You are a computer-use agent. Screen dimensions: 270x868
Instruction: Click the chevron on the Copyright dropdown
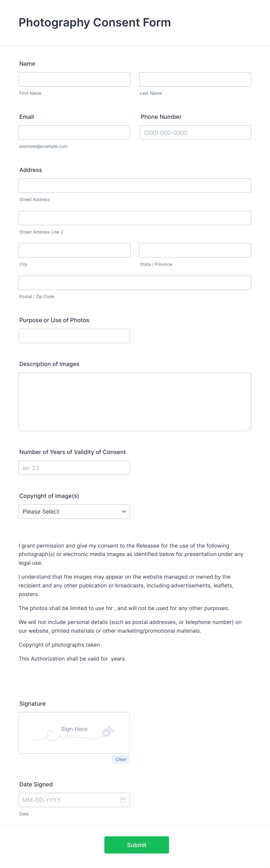pos(124,512)
